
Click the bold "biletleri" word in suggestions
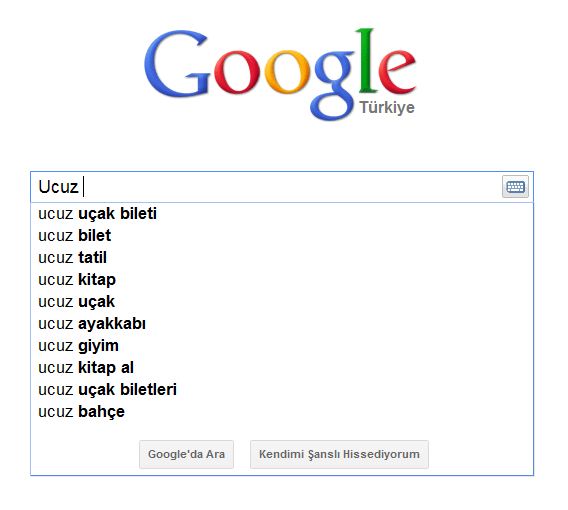pos(148,389)
